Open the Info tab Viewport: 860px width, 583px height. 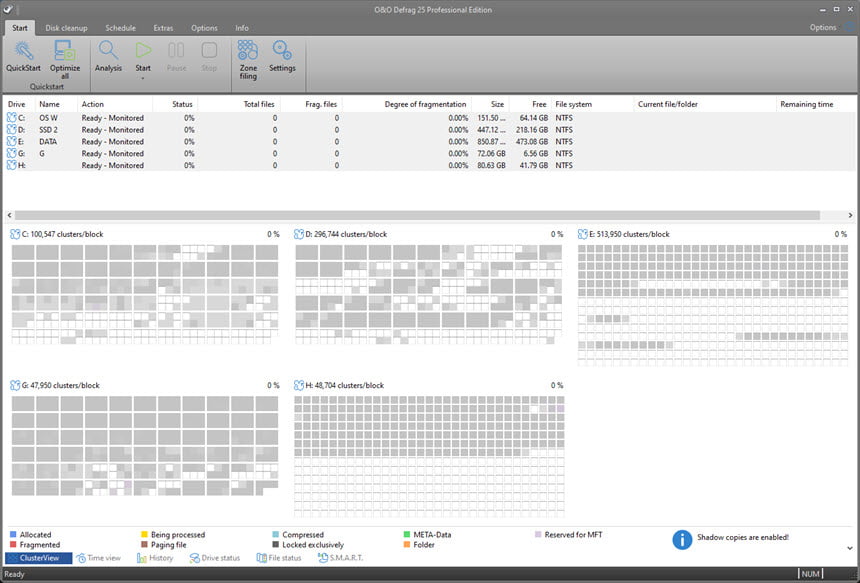(x=242, y=28)
